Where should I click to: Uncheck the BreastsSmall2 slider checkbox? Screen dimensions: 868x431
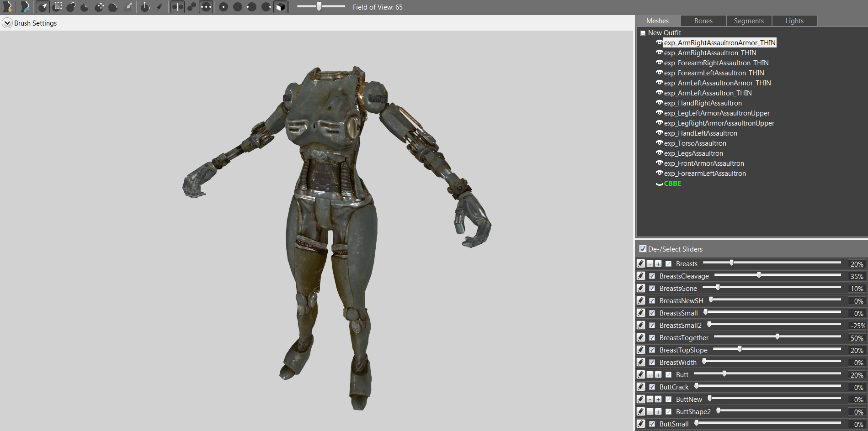(652, 326)
